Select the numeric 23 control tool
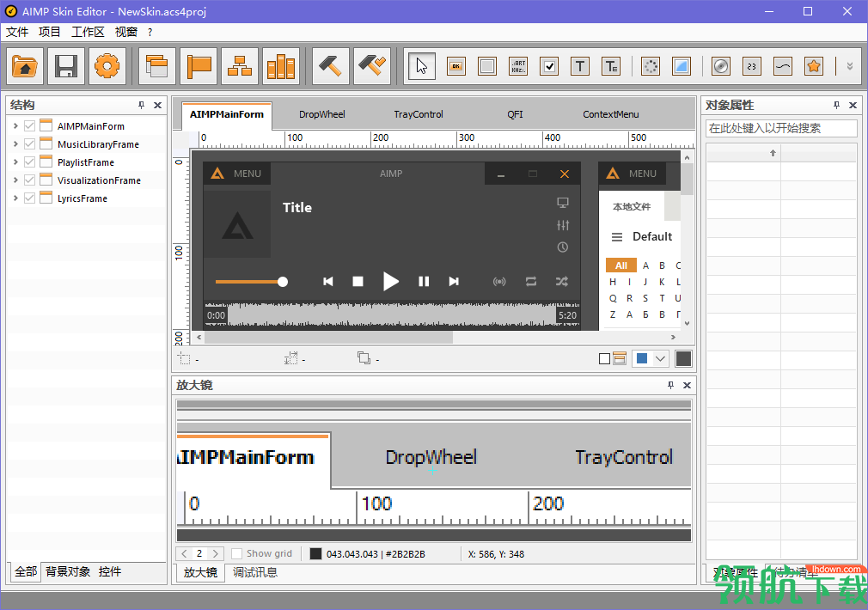The height and width of the screenshot is (610, 868). click(752, 67)
